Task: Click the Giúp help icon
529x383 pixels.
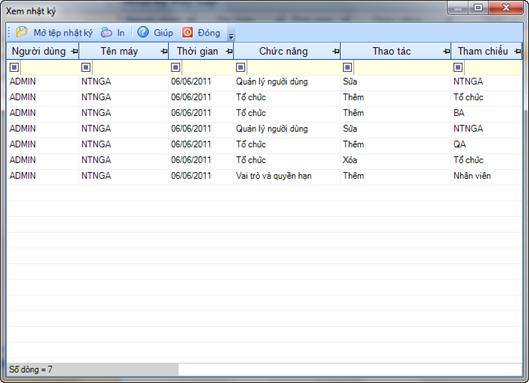Action: coord(143,32)
